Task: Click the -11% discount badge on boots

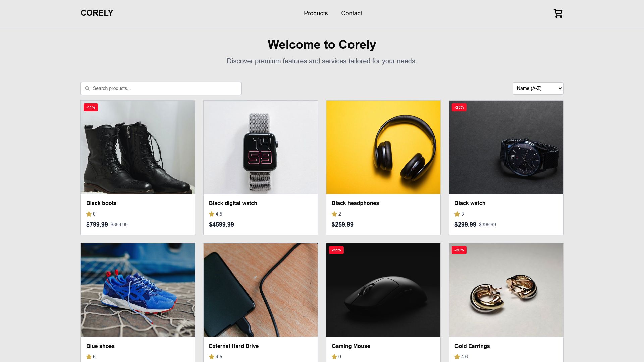Action: tap(91, 107)
